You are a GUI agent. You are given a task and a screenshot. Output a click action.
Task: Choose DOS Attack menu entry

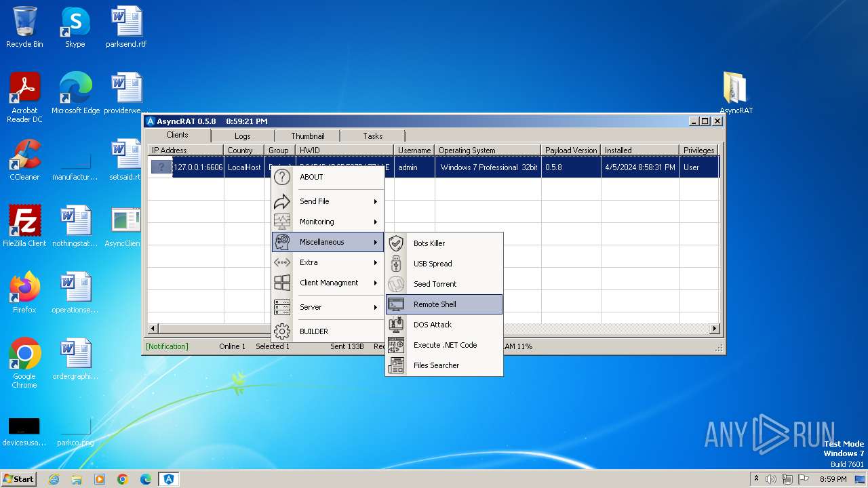click(444, 325)
